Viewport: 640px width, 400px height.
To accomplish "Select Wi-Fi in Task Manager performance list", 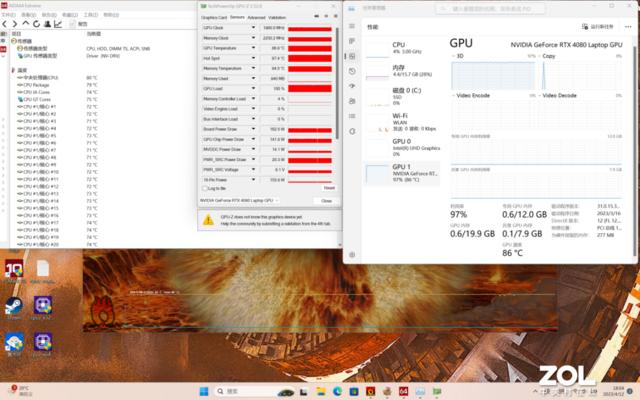I will [402, 122].
